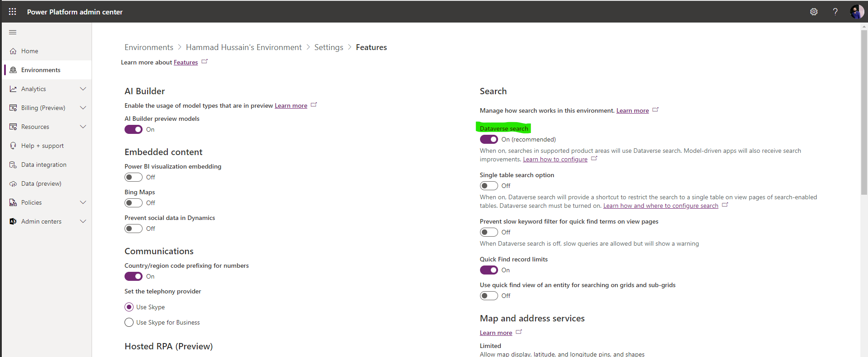Image resolution: width=868 pixels, height=357 pixels.
Task: Click the user profile avatar
Action: [856, 12]
